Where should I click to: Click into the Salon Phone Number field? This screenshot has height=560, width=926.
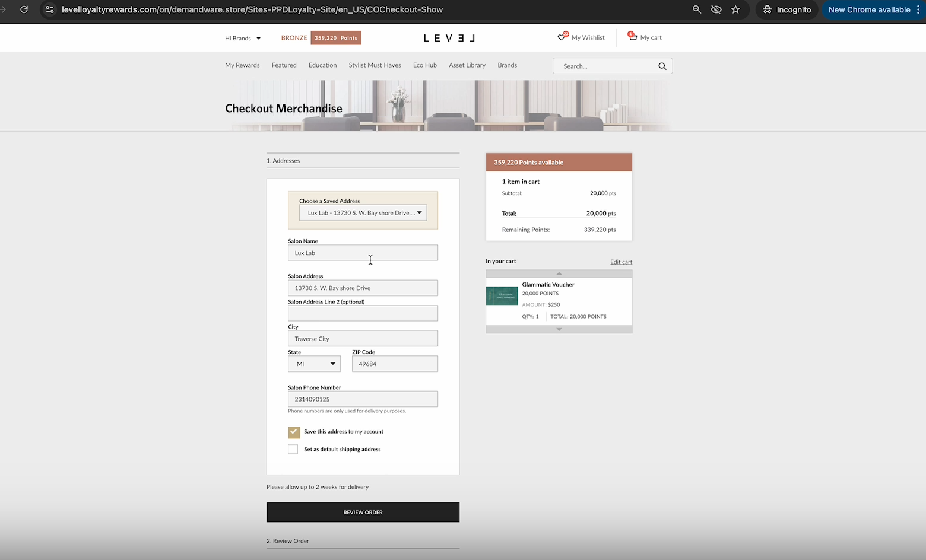363,399
